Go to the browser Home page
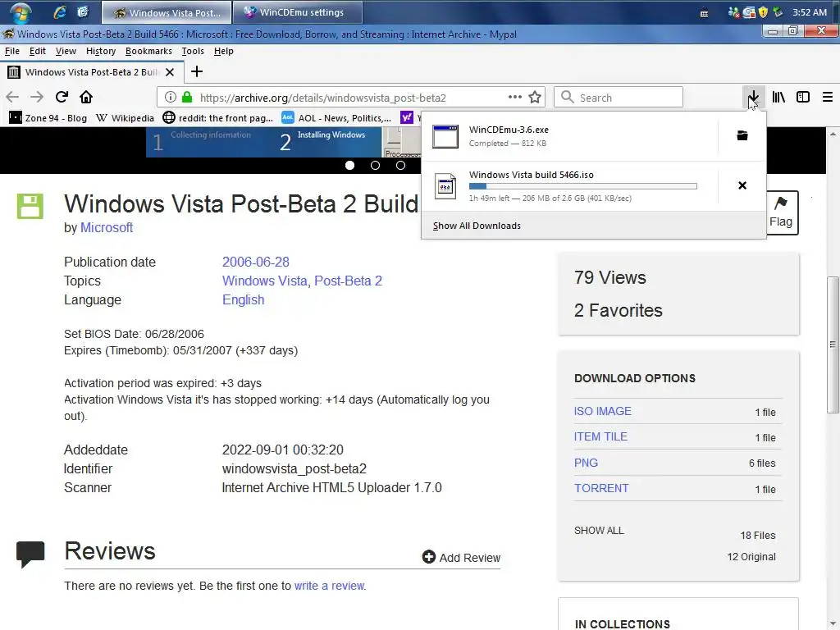This screenshot has height=630, width=840. pos(86,97)
